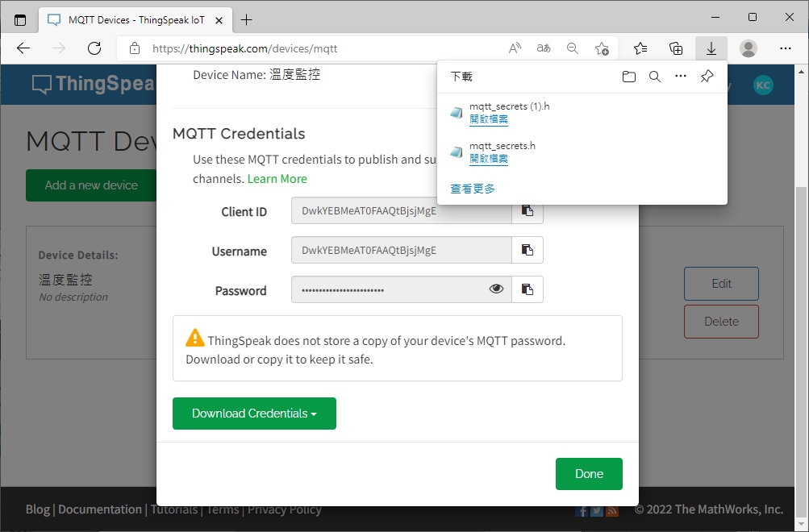Image resolution: width=809 pixels, height=532 pixels.
Task: Open downloaded file mqtt_secrets (1).h
Action: coord(489,119)
